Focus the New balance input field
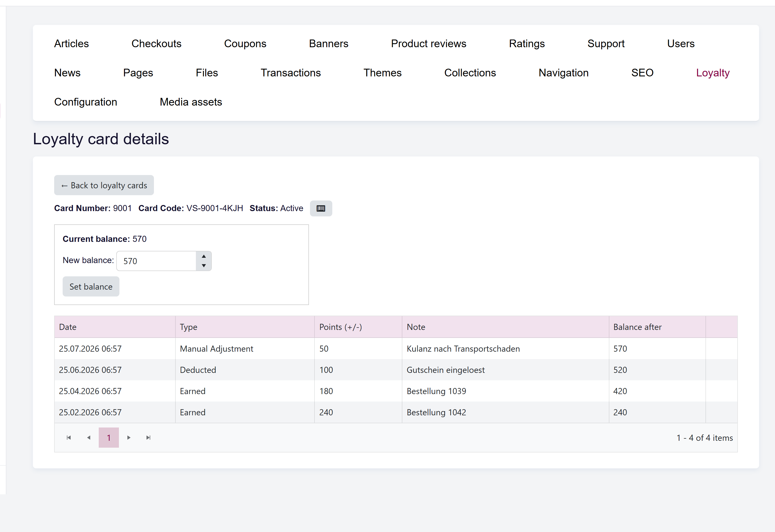Screen dimensions: 775x532 pyautogui.click(x=157, y=261)
